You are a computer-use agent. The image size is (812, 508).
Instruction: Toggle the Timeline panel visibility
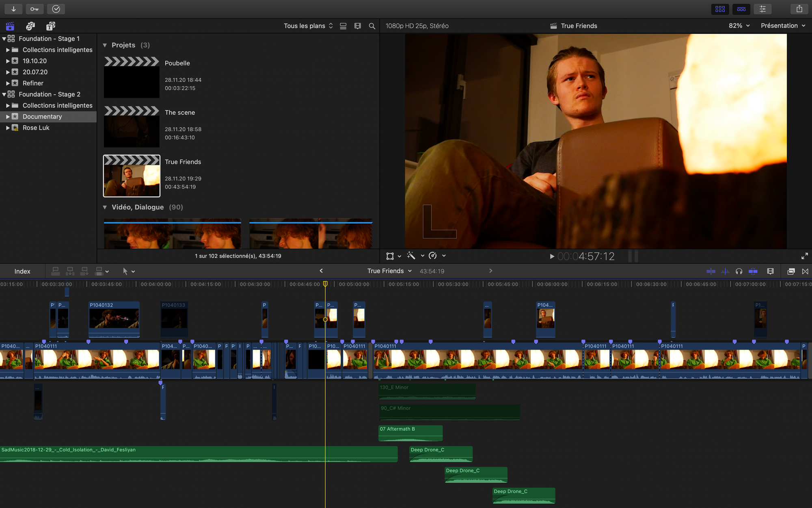741,9
